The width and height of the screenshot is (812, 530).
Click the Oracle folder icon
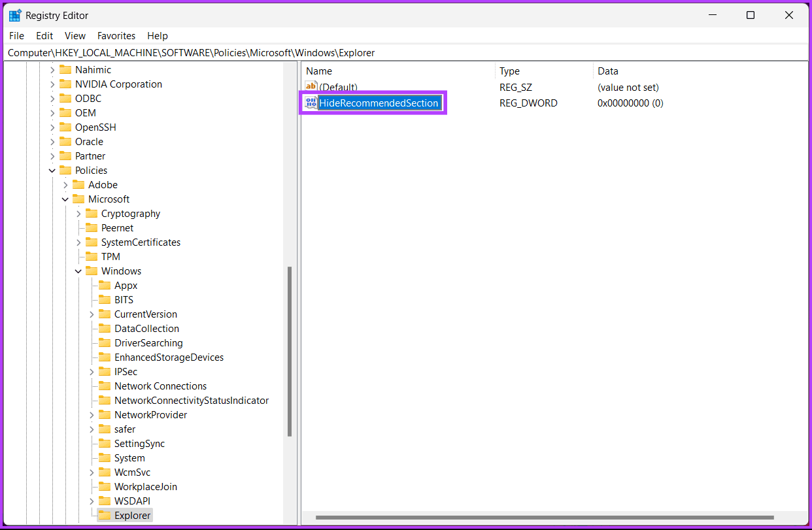pyautogui.click(x=65, y=142)
